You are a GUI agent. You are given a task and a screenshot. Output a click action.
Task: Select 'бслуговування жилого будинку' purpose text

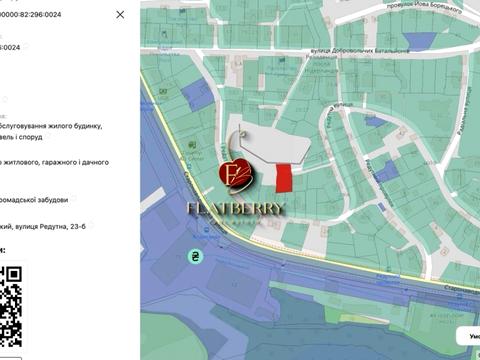pyautogui.click(x=51, y=126)
